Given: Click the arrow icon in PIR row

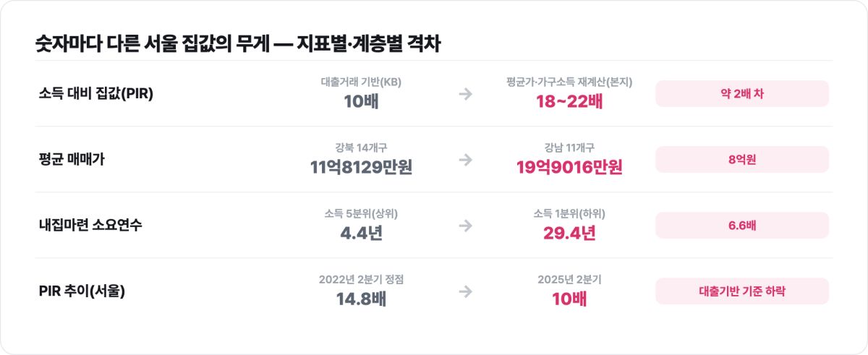Looking at the screenshot, I should (466, 94).
